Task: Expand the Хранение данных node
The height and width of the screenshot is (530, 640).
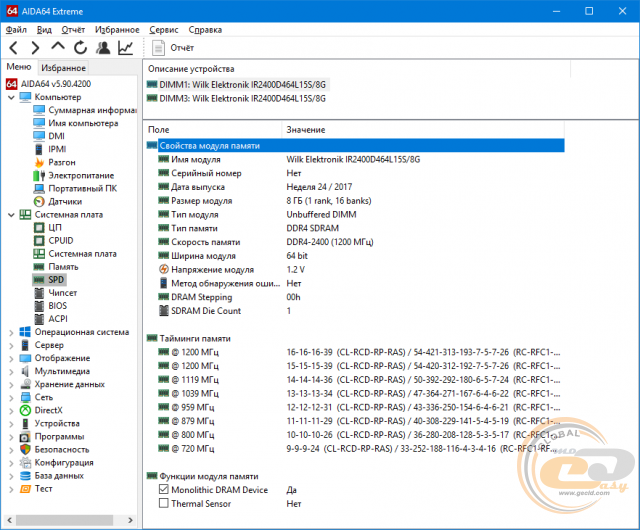Action: (11, 385)
